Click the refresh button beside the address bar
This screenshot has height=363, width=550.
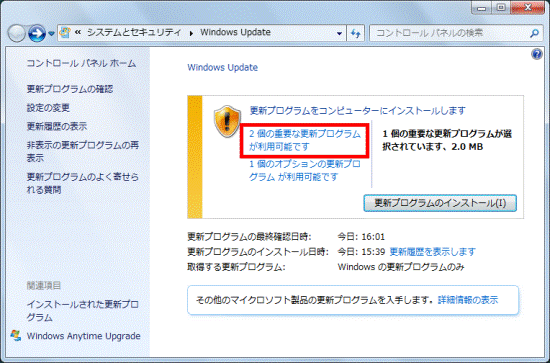[355, 34]
